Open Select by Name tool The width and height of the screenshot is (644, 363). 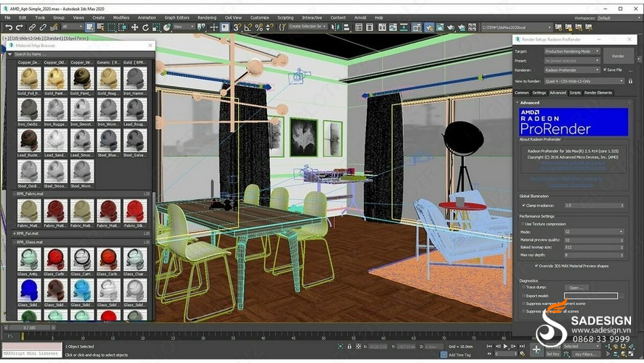[x=100, y=28]
